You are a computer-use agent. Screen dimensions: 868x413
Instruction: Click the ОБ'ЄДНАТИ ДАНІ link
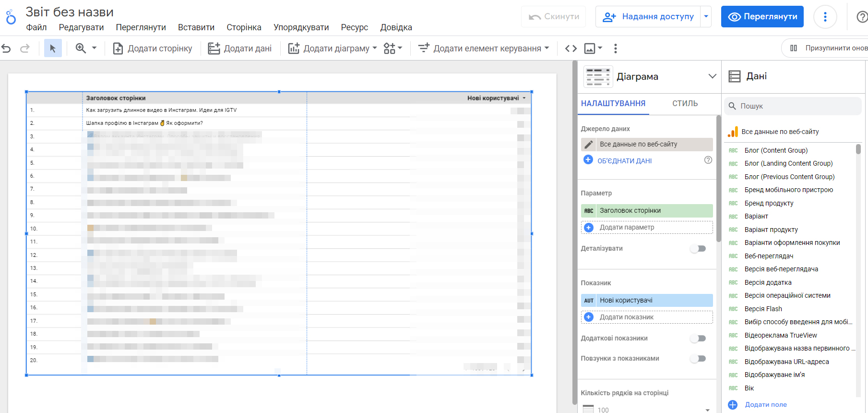[x=624, y=161]
